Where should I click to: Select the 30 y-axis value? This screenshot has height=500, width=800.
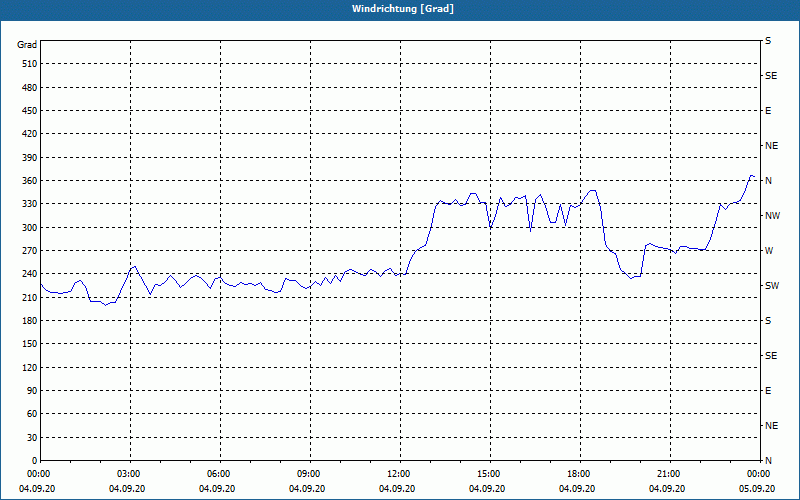pos(32,437)
